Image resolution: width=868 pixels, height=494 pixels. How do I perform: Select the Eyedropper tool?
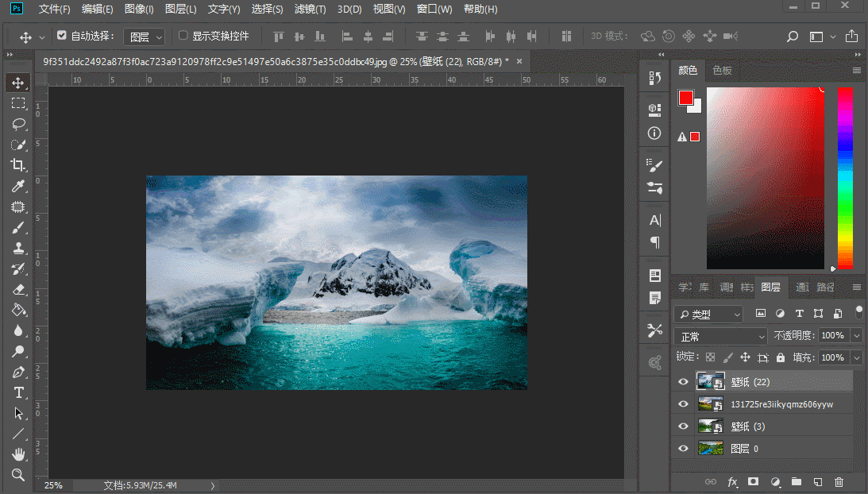tap(17, 186)
